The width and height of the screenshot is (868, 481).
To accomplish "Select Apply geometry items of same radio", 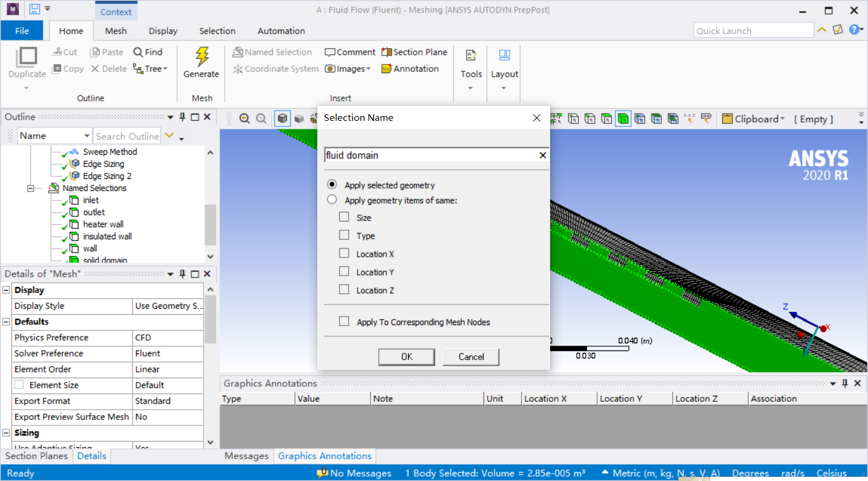I will [x=332, y=199].
